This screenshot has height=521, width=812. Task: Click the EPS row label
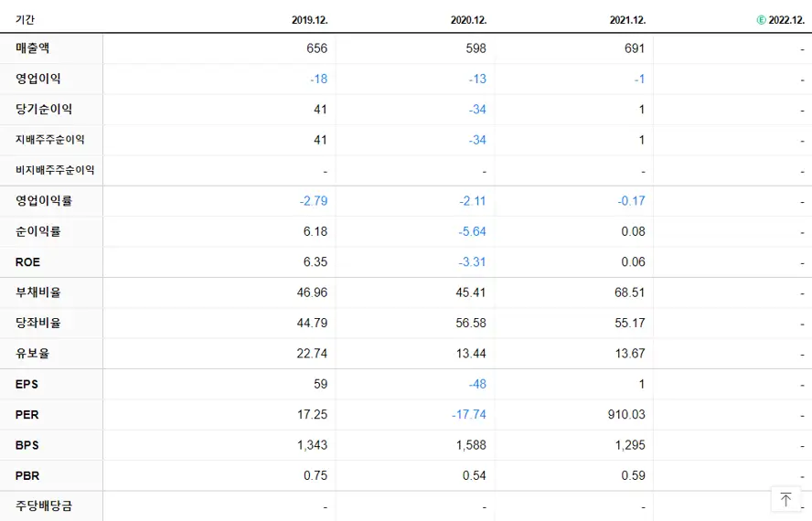[27, 384]
